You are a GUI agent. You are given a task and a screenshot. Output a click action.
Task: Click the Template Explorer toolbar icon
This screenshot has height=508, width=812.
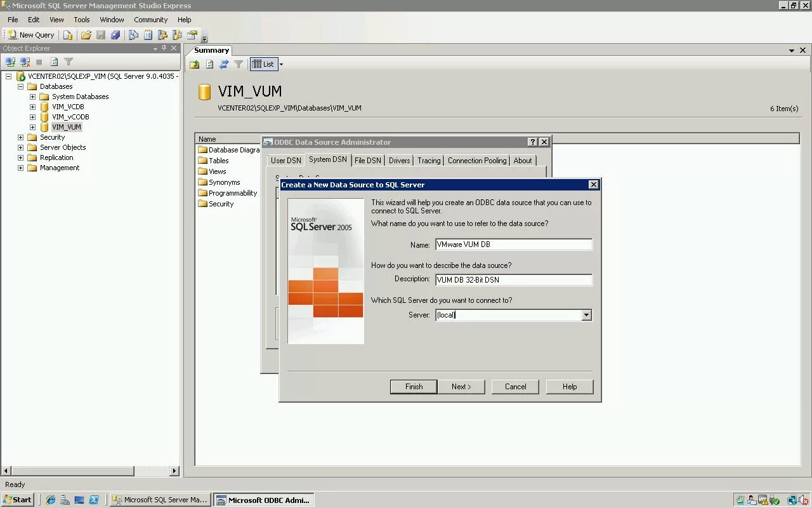tap(178, 35)
